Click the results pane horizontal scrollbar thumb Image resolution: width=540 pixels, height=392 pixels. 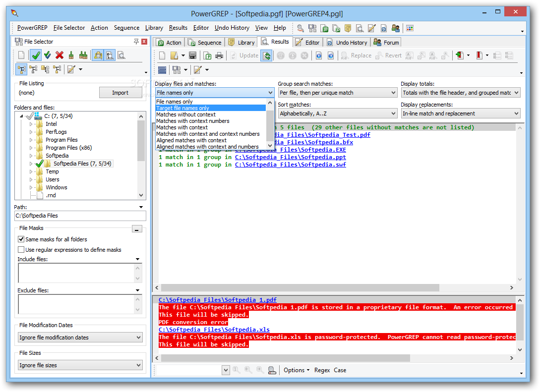[x=300, y=287]
